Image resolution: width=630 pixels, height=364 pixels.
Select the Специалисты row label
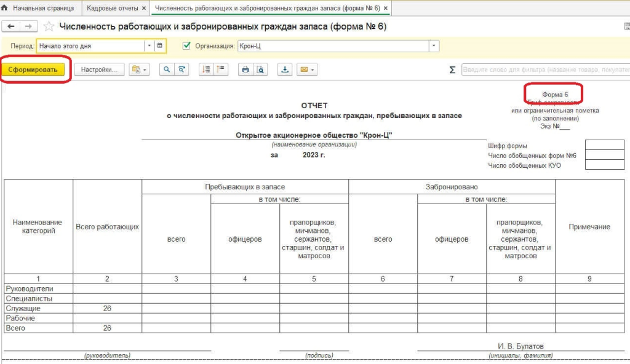tap(29, 298)
